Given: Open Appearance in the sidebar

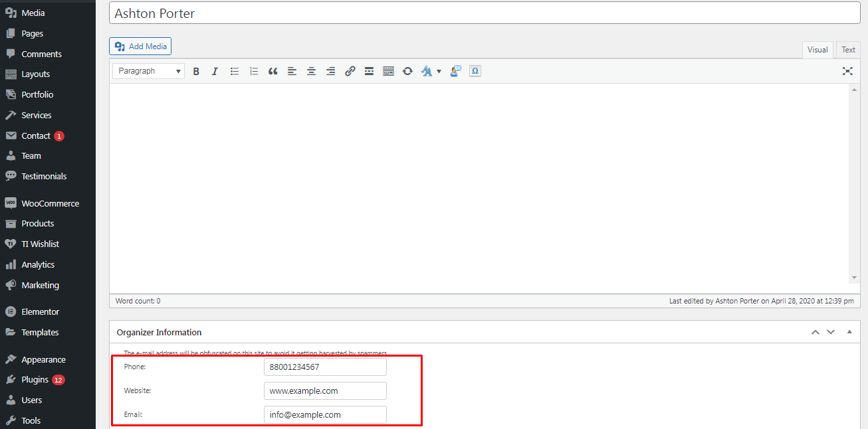Looking at the screenshot, I should tap(48, 359).
